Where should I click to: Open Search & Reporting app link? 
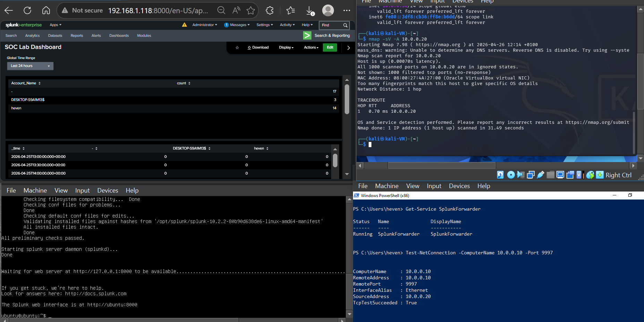click(327, 35)
